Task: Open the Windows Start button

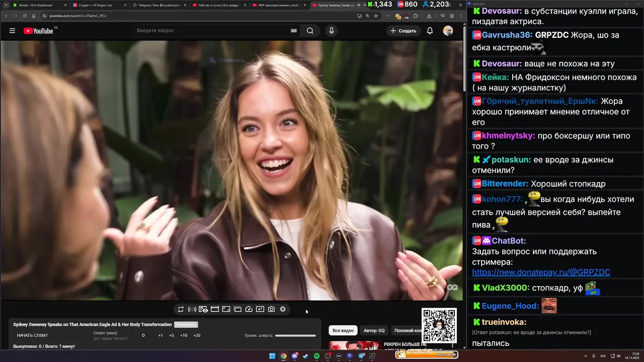Action: [272, 356]
